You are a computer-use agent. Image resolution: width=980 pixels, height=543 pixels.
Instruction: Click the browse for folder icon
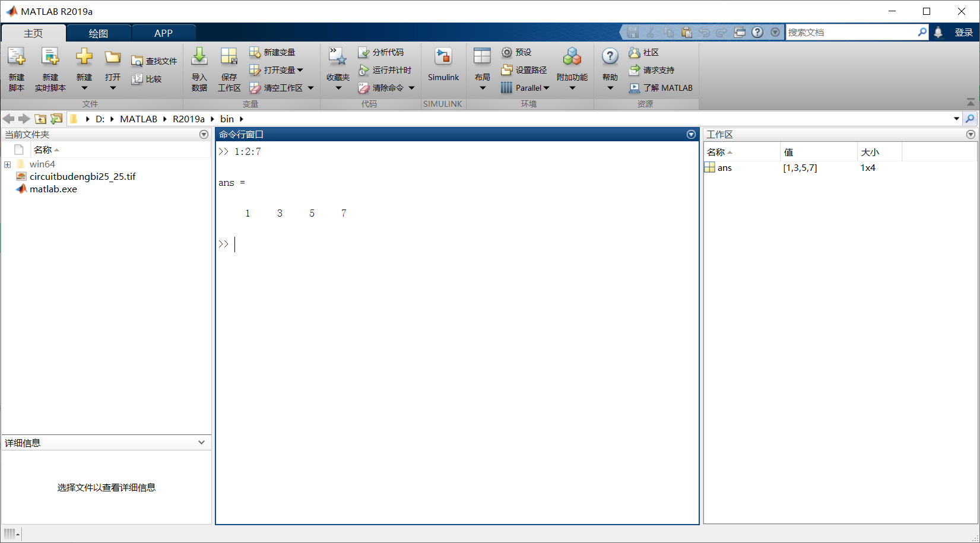[x=56, y=119]
